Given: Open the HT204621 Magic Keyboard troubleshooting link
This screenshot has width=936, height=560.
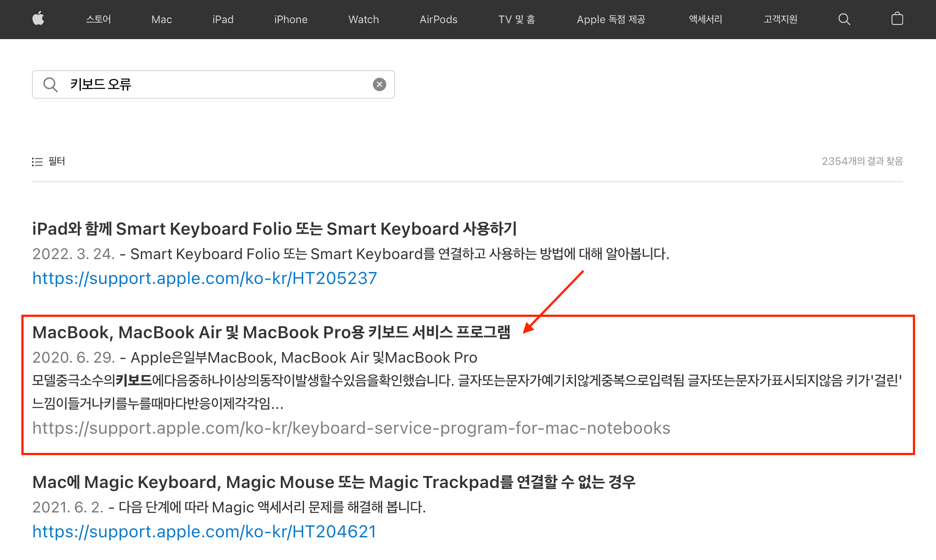Looking at the screenshot, I should coord(204,532).
